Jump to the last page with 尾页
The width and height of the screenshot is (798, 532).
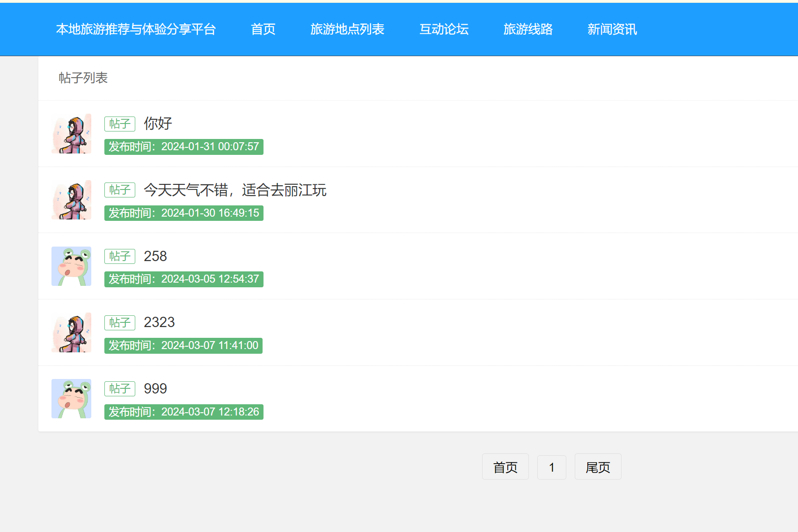tap(598, 467)
